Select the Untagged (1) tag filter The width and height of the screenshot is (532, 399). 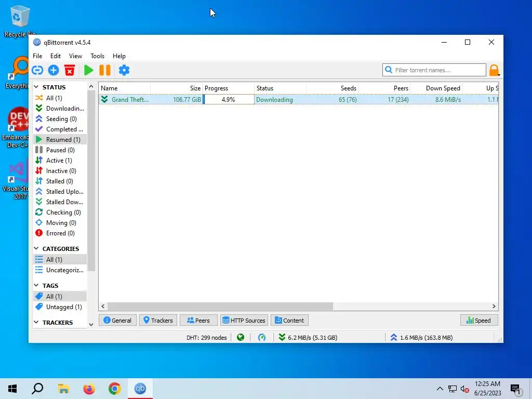(x=60, y=307)
